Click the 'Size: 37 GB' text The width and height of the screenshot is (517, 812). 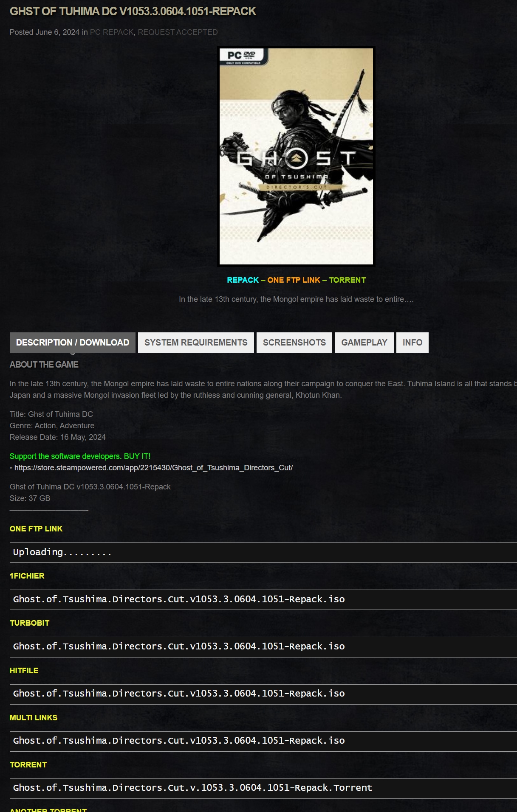tap(30, 498)
